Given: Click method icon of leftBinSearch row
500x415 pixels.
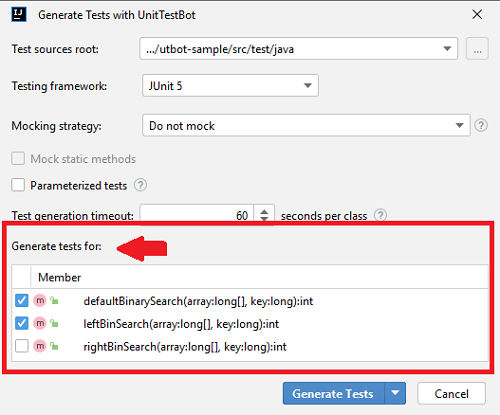Looking at the screenshot, I should pos(40,323).
